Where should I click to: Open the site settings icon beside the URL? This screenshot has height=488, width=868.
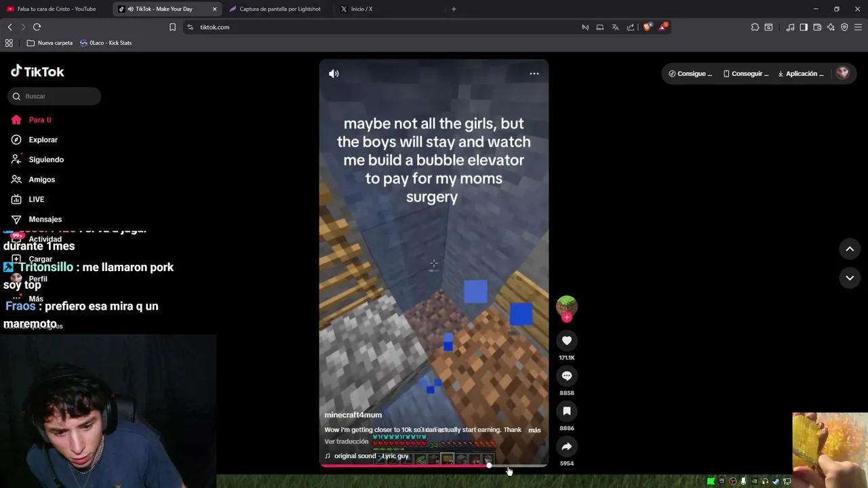point(190,27)
